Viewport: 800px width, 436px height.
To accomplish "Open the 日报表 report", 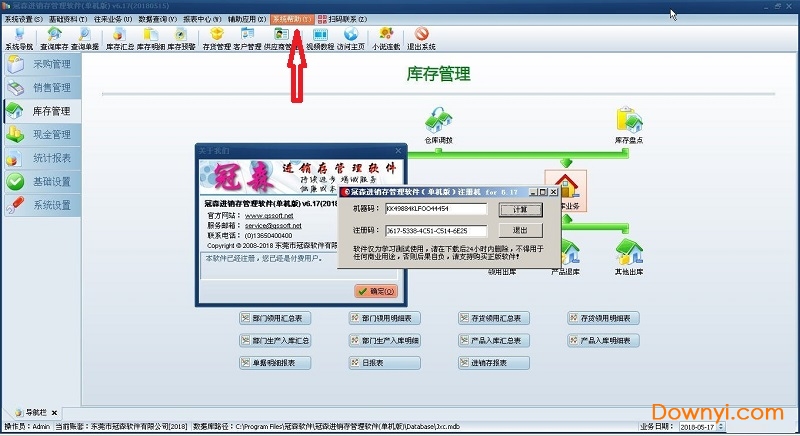I will 385,363.
